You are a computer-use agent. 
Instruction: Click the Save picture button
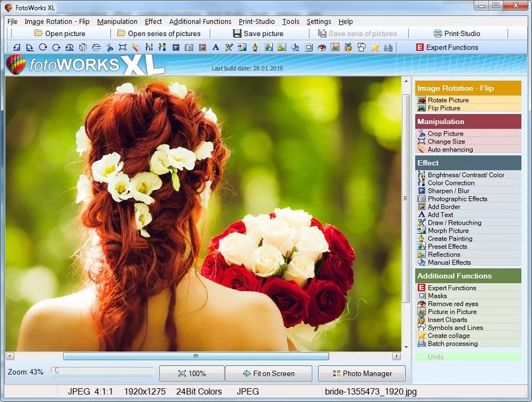(x=258, y=34)
